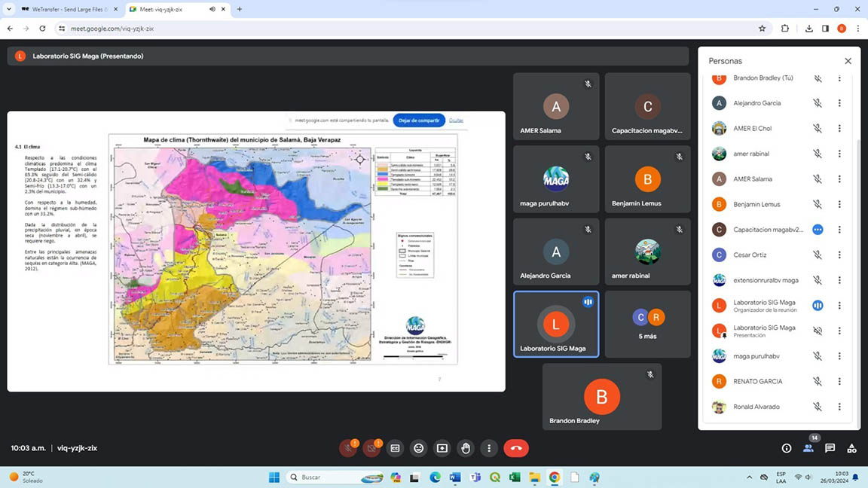Open the call toolbar more options menu

(489, 448)
